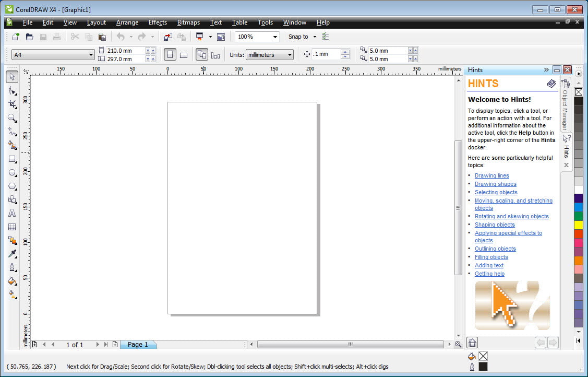Open the Getting help hint link
588x377 pixels.
tap(489, 274)
